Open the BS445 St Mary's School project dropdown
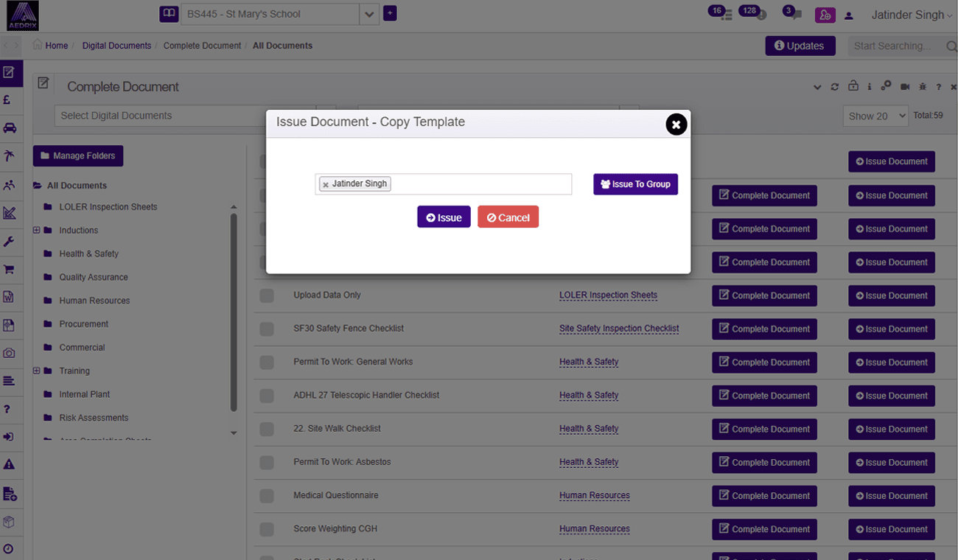 tap(369, 14)
